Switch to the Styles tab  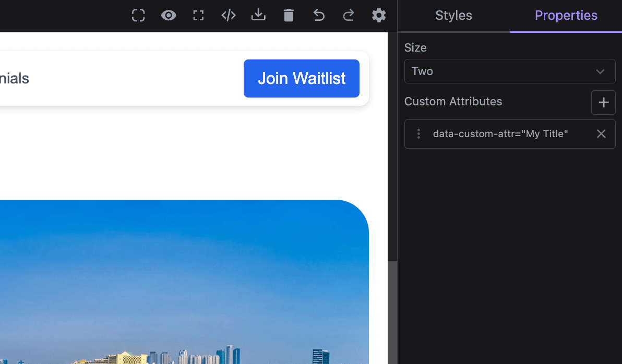pyautogui.click(x=453, y=16)
